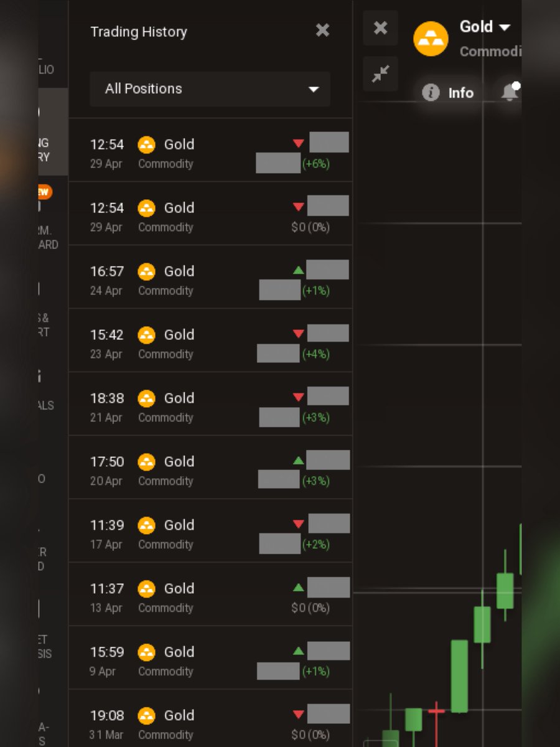
Task: Close the Trading History panel
Action: [322, 30]
